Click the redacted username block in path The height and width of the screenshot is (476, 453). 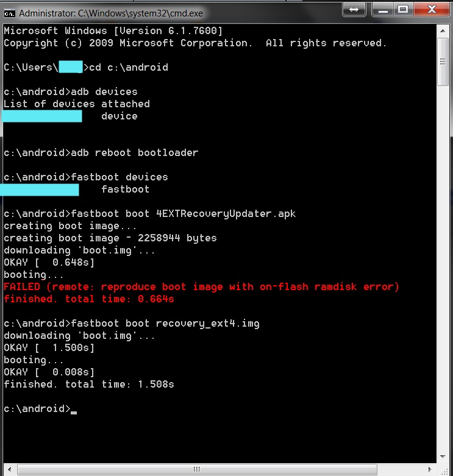click(70, 68)
